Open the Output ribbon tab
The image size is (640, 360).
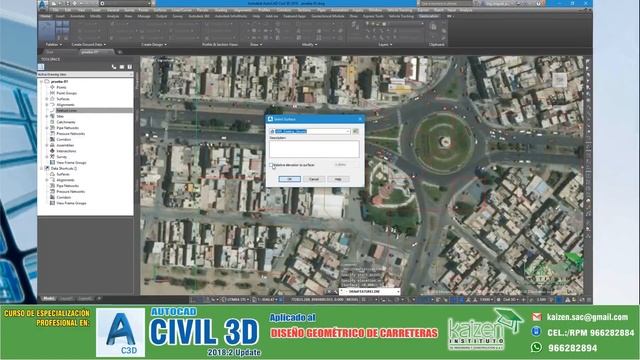(x=161, y=16)
